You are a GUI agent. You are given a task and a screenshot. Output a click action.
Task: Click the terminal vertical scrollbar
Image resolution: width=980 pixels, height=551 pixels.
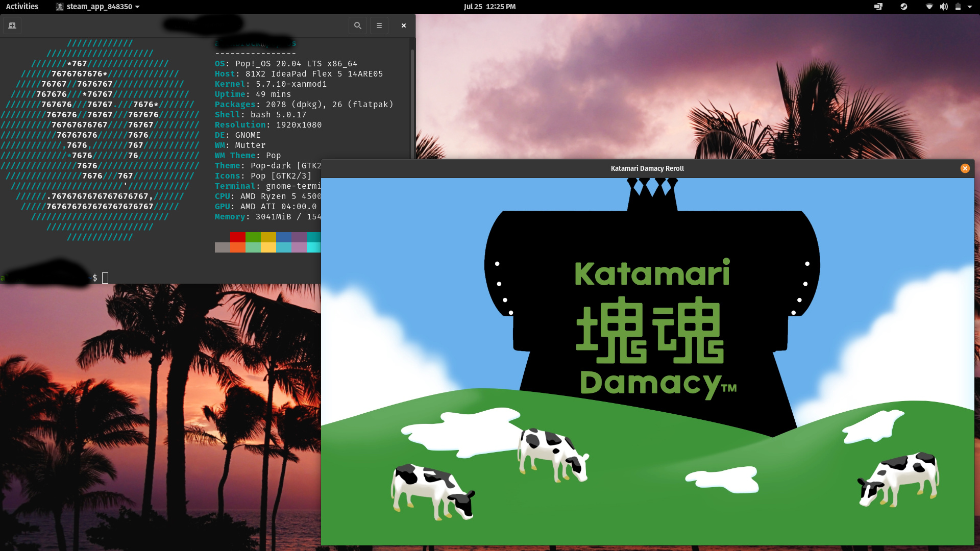412,102
